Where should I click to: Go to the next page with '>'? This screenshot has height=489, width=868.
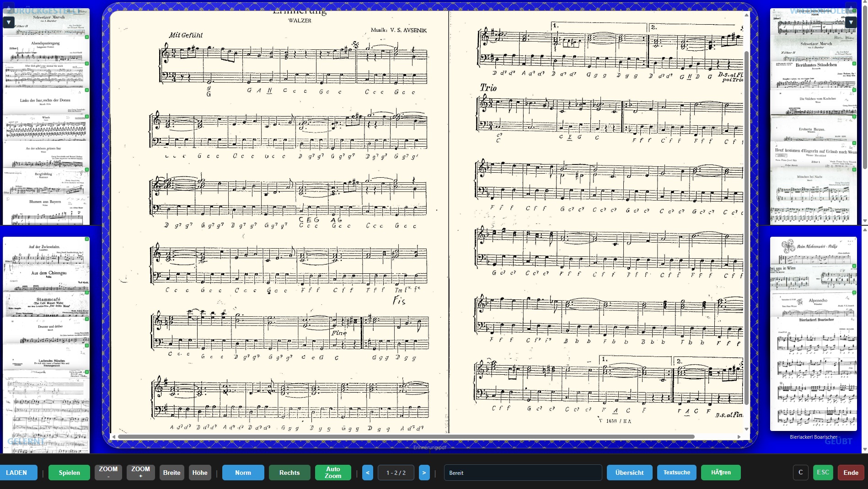424,473
